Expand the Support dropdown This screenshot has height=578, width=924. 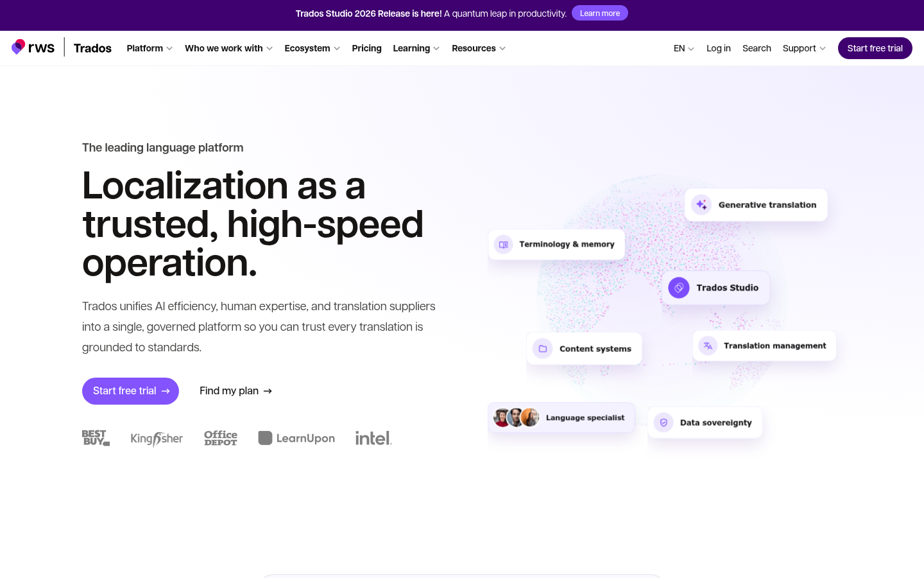point(804,48)
